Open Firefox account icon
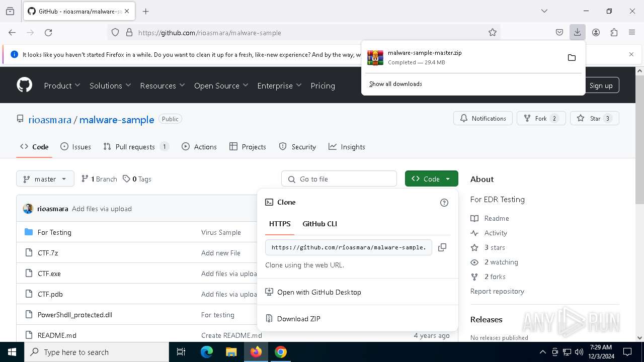Screen dimensions: 644x362 596,32
